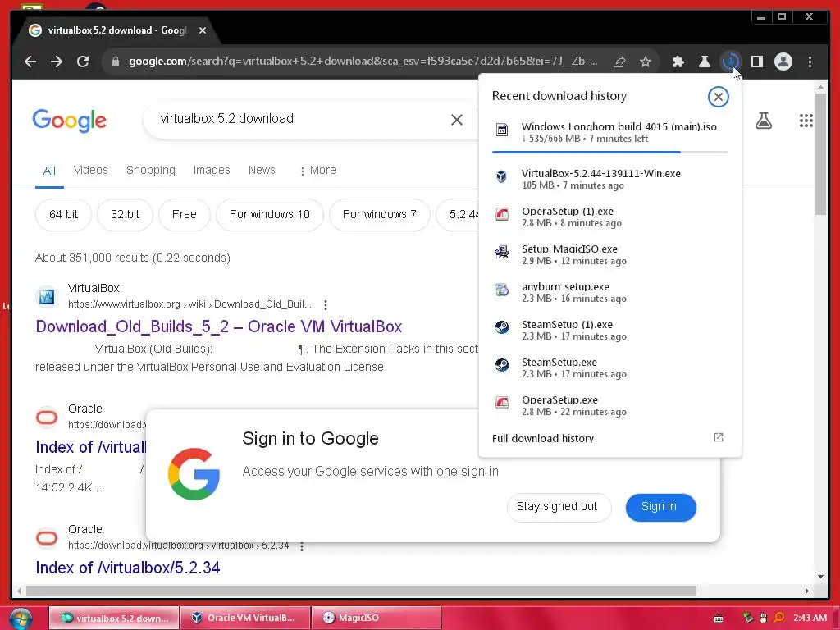
Task: Close the virtualbox 5.2 download tab
Action: tap(203, 30)
